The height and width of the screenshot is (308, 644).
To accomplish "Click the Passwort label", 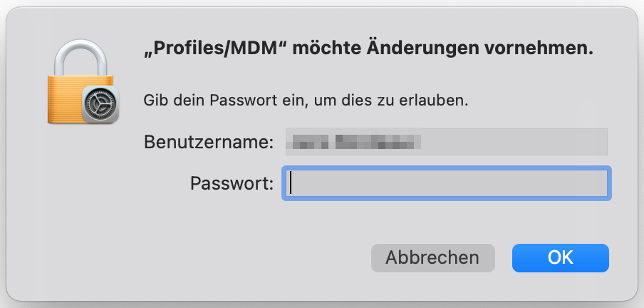I will click(x=232, y=183).
